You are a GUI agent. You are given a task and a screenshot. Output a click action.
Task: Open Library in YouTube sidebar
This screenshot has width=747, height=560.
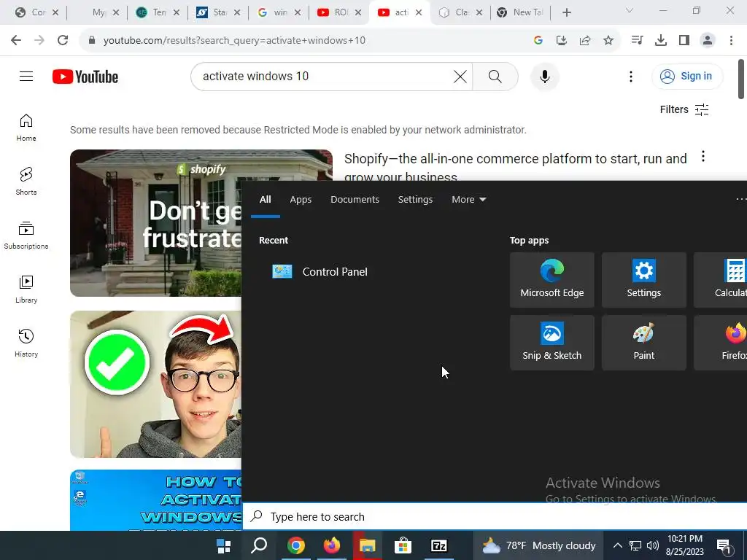pyautogui.click(x=26, y=289)
